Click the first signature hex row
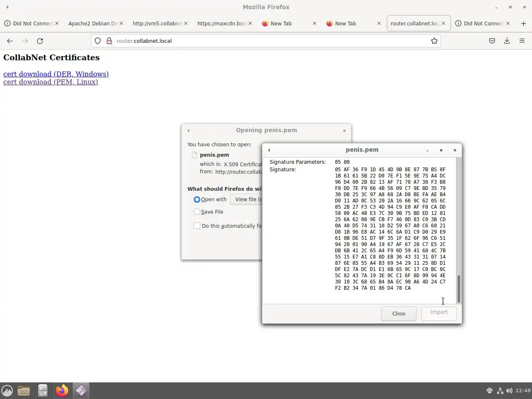 click(390, 170)
